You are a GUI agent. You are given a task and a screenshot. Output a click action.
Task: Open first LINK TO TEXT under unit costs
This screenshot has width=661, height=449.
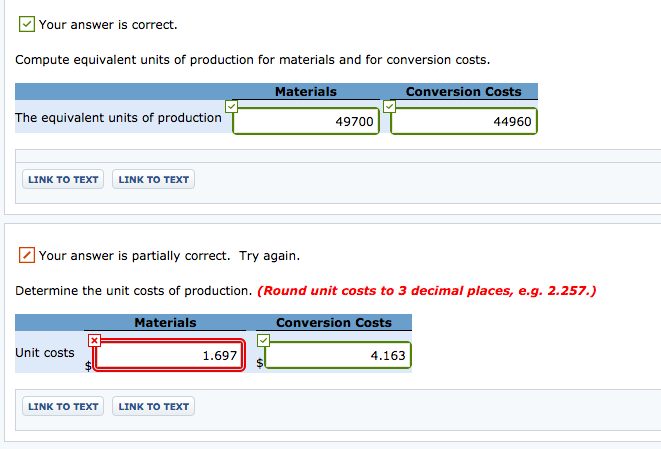pyautogui.click(x=63, y=406)
